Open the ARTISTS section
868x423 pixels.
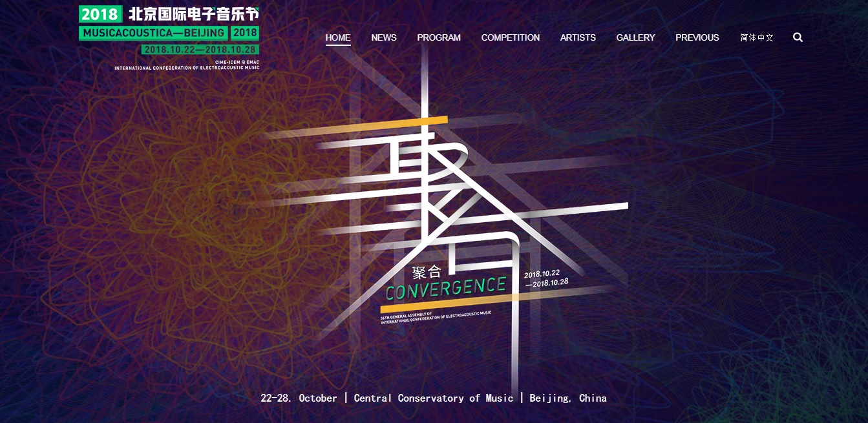tap(578, 37)
